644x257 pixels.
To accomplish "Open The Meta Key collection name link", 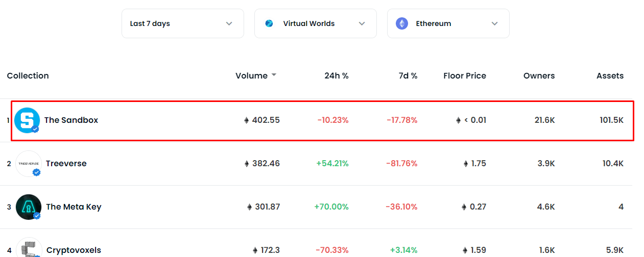I will click(x=74, y=207).
